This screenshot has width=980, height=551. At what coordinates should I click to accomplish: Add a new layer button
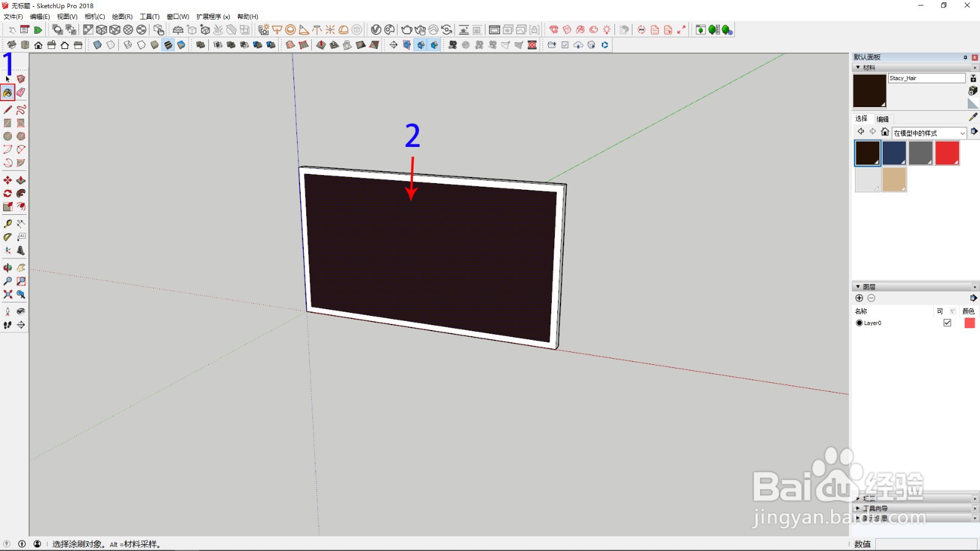(x=859, y=298)
